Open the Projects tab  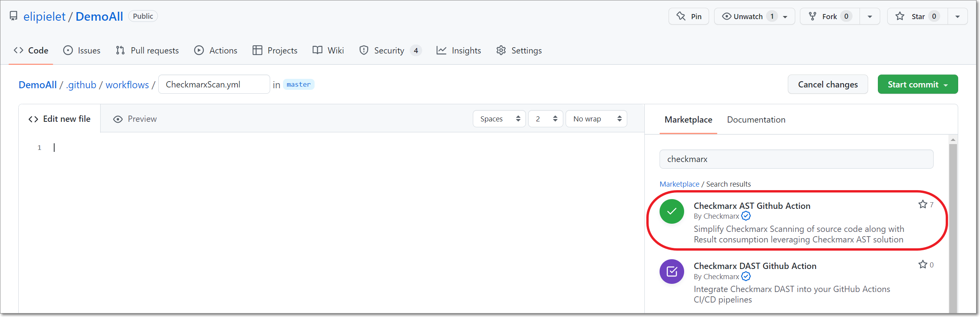tap(275, 50)
